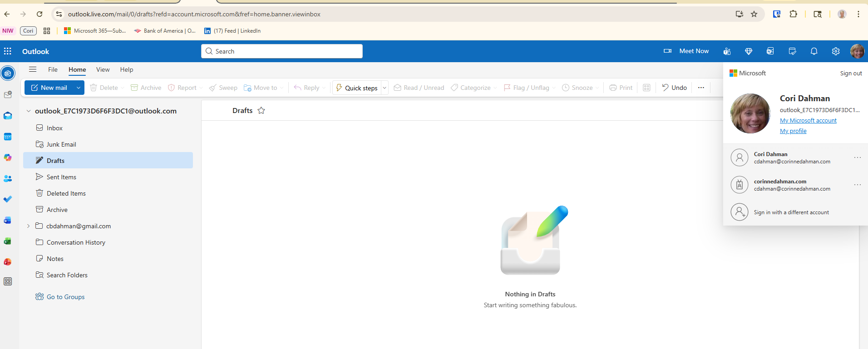
Task: Expand cbdahman@gmail.com folder
Action: point(28,226)
